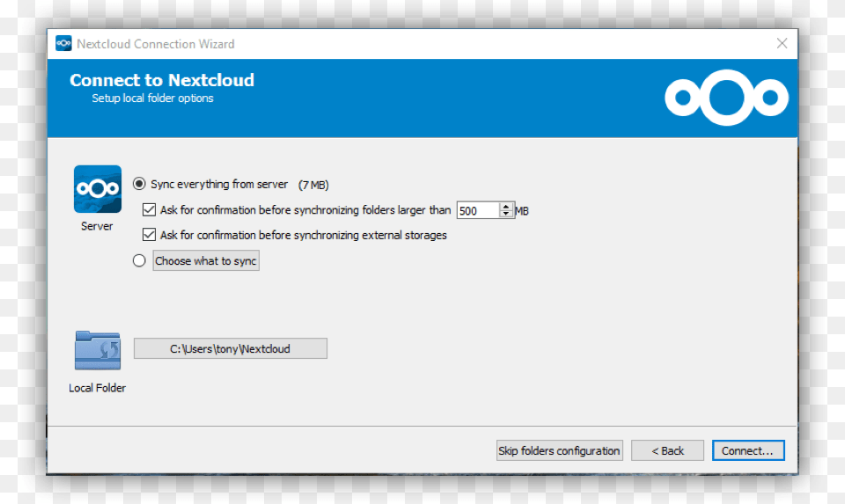The height and width of the screenshot is (504, 845).
Task: Click into the 500 MB size field
Action: [477, 211]
